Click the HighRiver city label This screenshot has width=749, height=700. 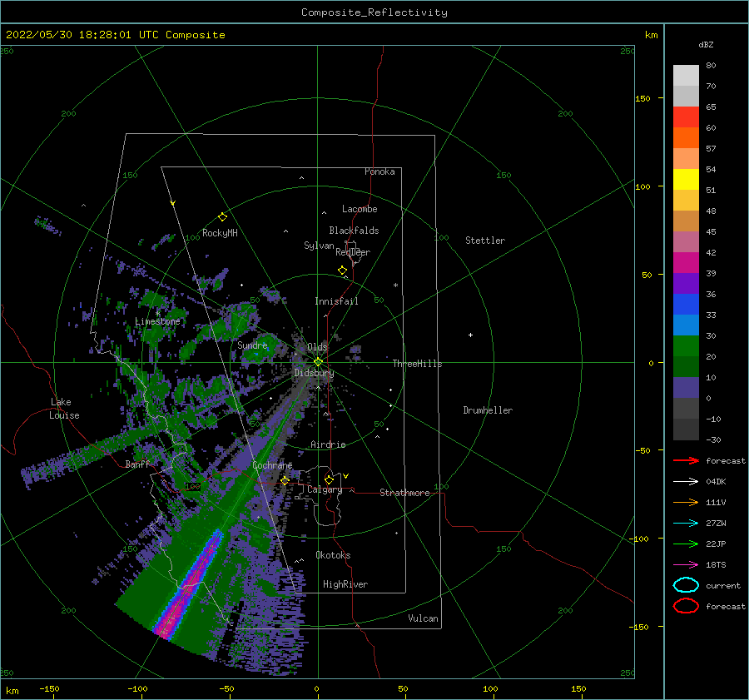pyautogui.click(x=345, y=584)
